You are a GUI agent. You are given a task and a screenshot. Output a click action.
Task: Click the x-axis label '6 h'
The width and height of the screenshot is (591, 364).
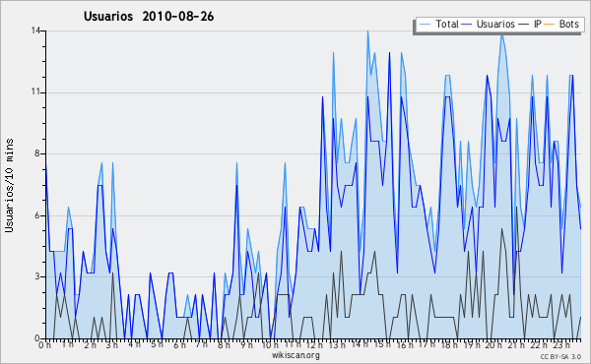tap(179, 344)
